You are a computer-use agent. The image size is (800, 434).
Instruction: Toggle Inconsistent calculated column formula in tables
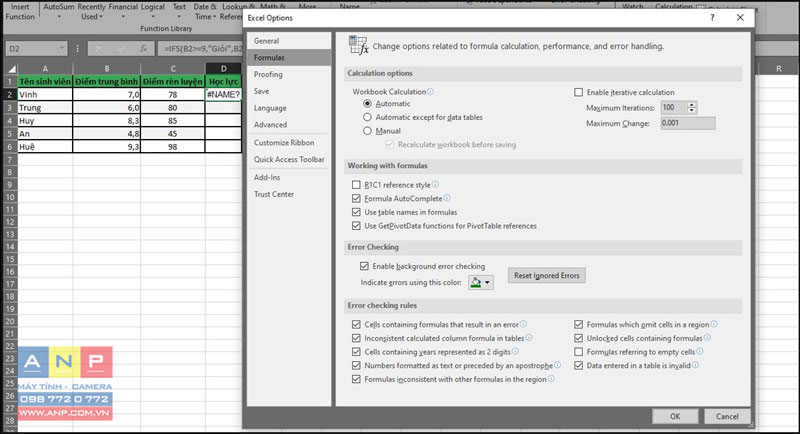pyautogui.click(x=356, y=338)
